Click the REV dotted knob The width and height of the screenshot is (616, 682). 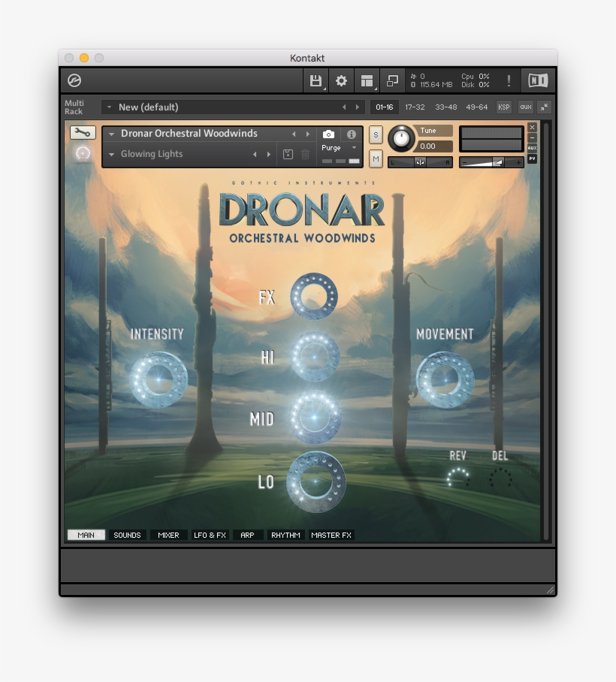click(458, 478)
